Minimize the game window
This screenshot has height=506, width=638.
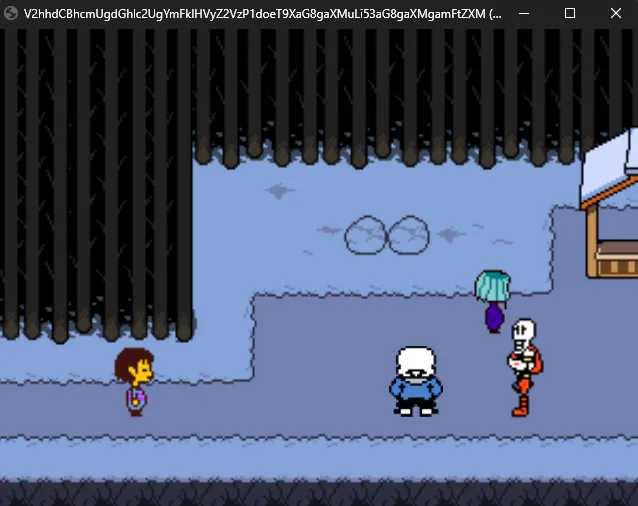(x=524, y=13)
